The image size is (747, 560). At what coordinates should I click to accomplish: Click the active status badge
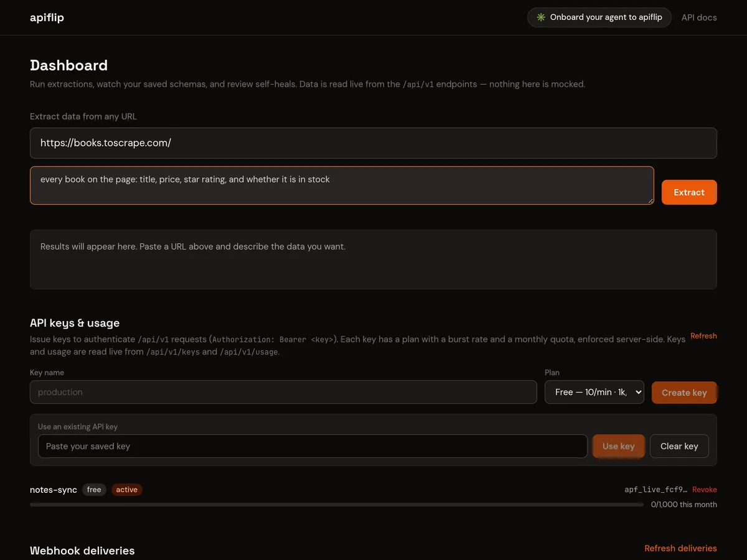126,490
